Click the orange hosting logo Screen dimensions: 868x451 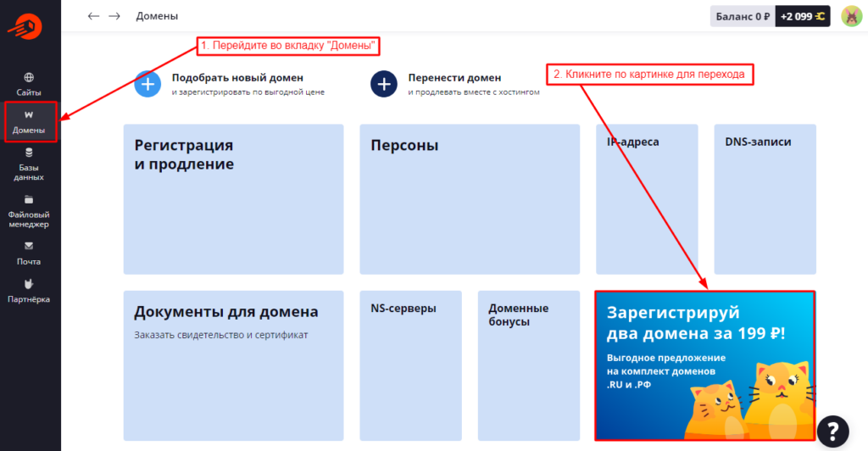click(x=25, y=26)
